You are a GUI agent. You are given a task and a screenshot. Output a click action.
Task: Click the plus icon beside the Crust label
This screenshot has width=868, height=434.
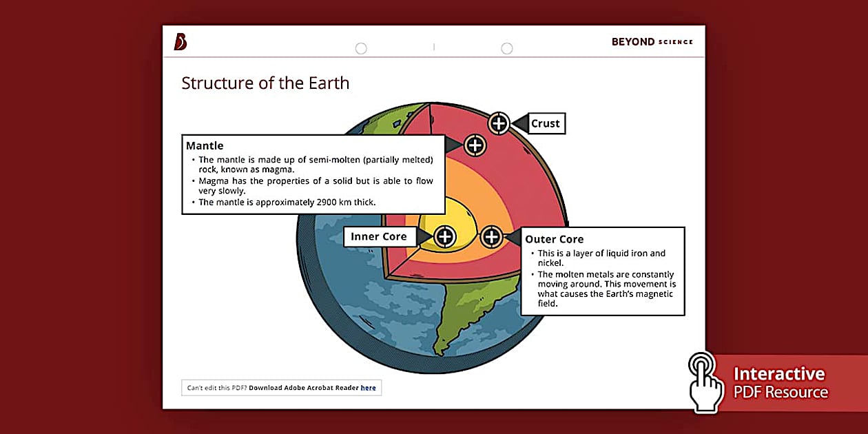[498, 124]
